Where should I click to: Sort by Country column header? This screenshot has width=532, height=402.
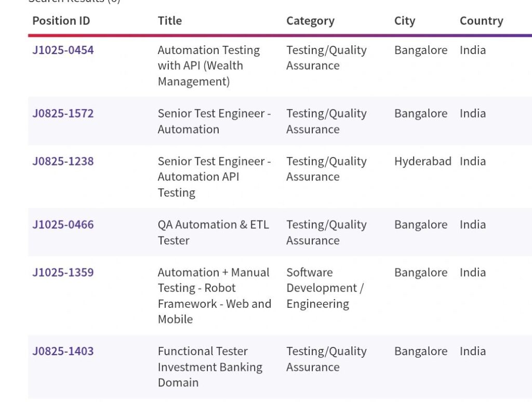481,21
